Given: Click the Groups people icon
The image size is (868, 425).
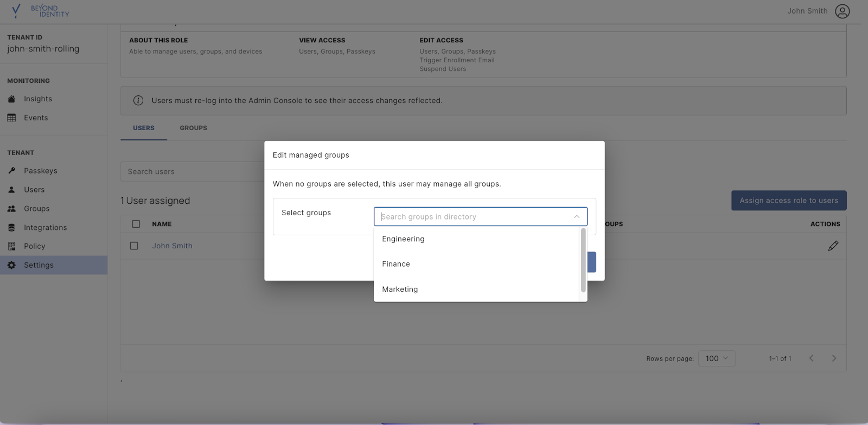Looking at the screenshot, I should 11,209.
